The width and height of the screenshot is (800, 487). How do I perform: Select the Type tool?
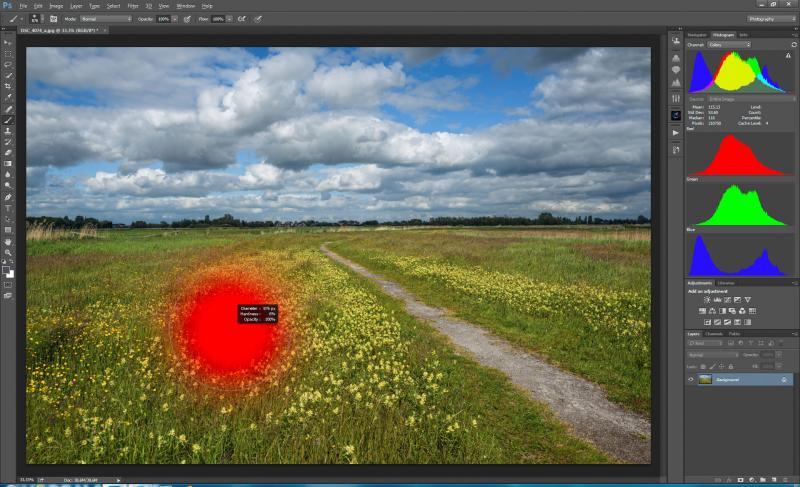8,208
